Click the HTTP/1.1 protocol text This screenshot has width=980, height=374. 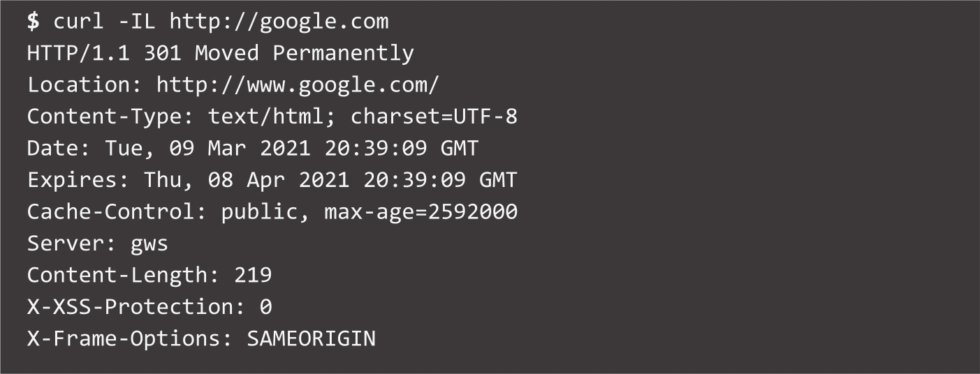coord(79,53)
